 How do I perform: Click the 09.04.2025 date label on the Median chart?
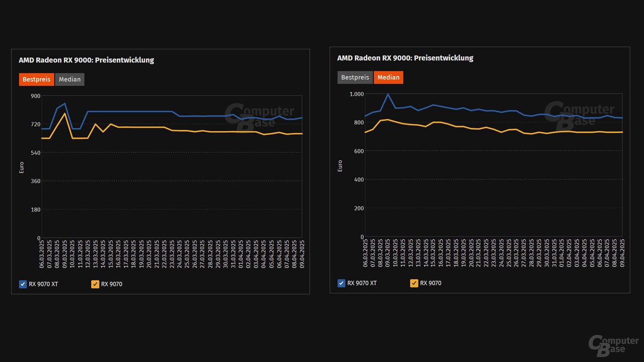tap(622, 254)
